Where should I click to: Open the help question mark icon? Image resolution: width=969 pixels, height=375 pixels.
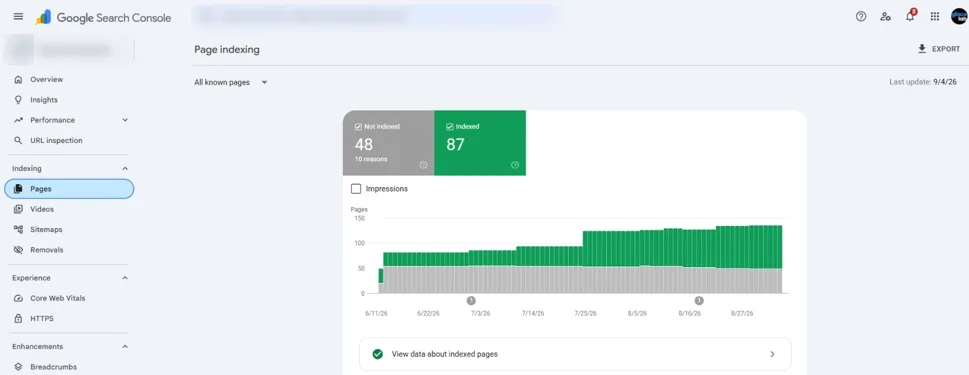click(x=861, y=17)
